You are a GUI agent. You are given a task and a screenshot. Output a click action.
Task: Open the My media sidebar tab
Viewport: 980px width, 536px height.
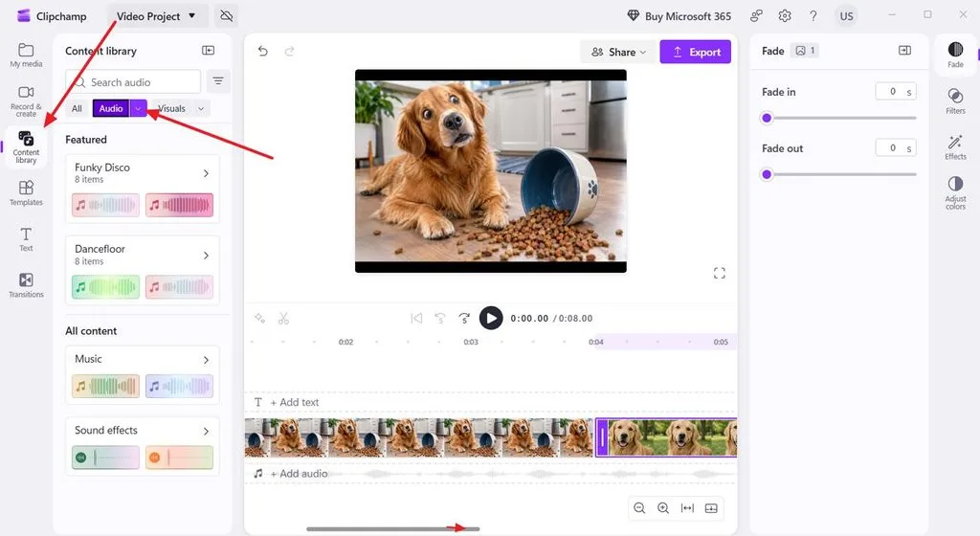[26, 55]
